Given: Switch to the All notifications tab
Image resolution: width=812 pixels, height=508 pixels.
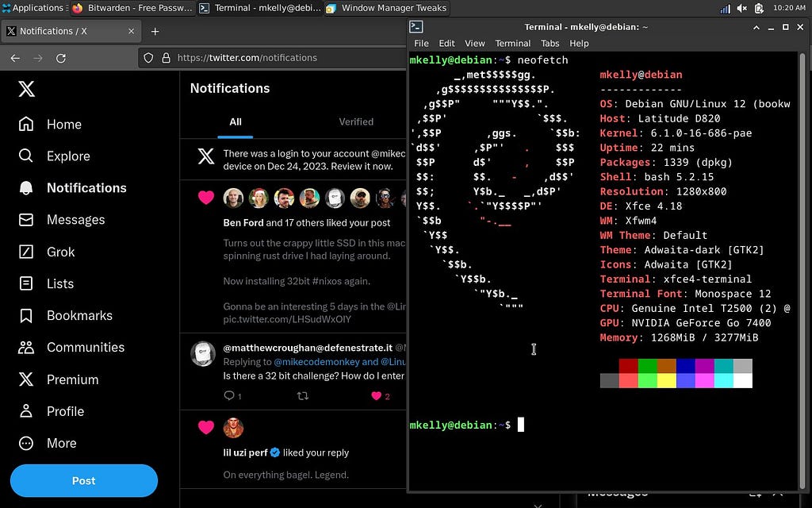Looking at the screenshot, I should pyautogui.click(x=235, y=121).
